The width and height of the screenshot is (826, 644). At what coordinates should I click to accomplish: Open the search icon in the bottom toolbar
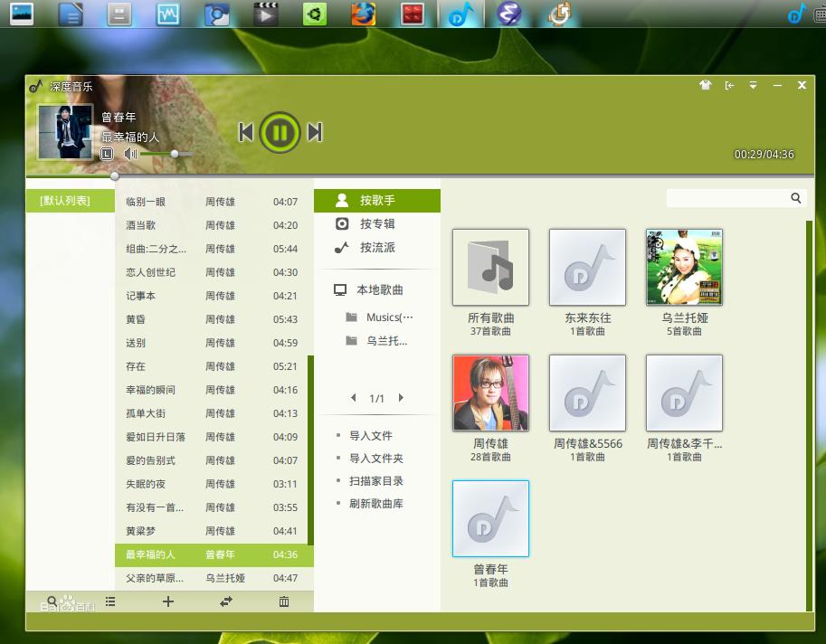coord(52,601)
